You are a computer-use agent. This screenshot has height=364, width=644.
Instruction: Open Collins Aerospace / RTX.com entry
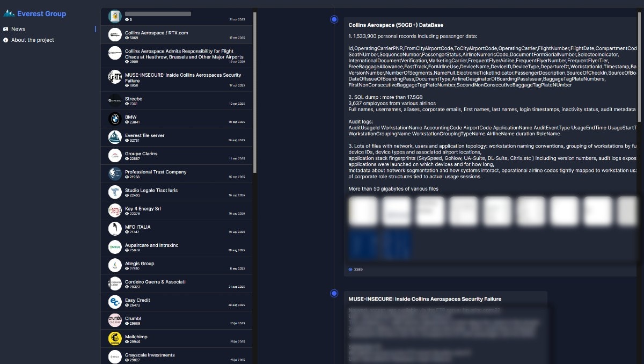tap(177, 35)
